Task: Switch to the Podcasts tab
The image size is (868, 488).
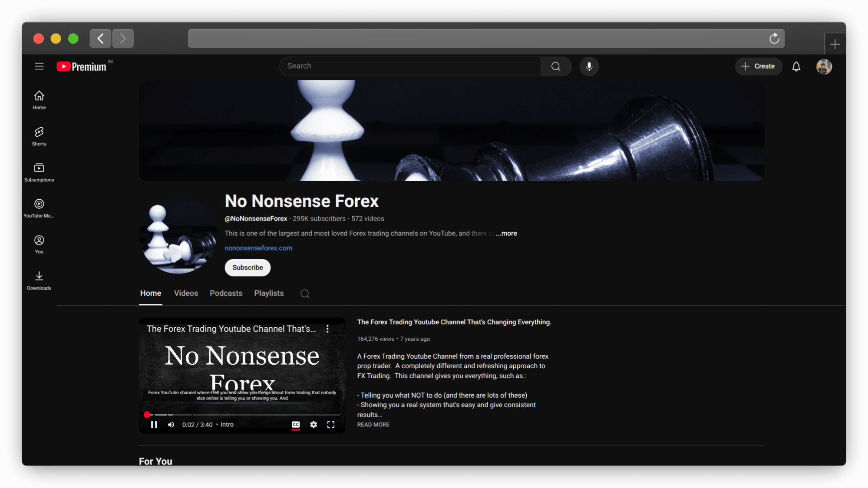Action: [x=226, y=293]
